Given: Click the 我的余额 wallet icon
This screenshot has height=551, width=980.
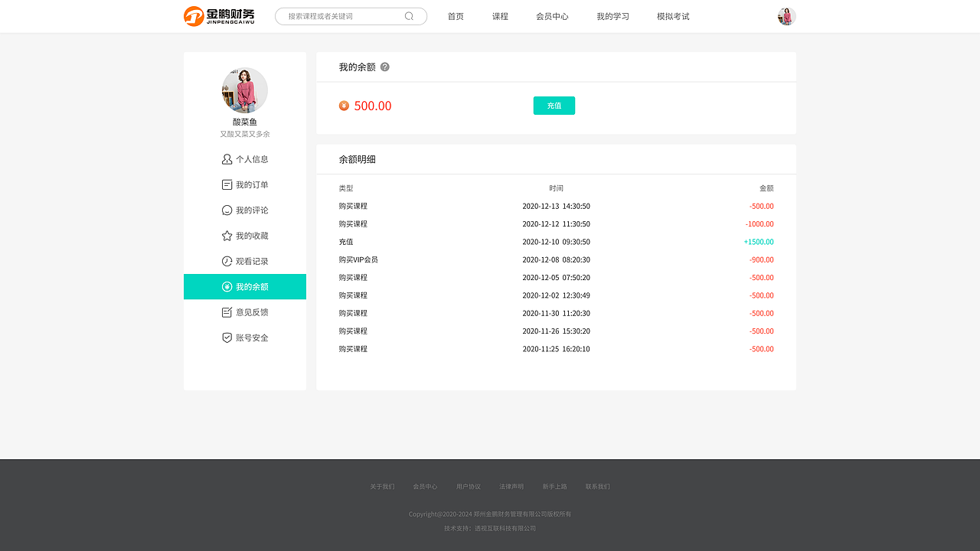Looking at the screenshot, I should [x=226, y=286].
